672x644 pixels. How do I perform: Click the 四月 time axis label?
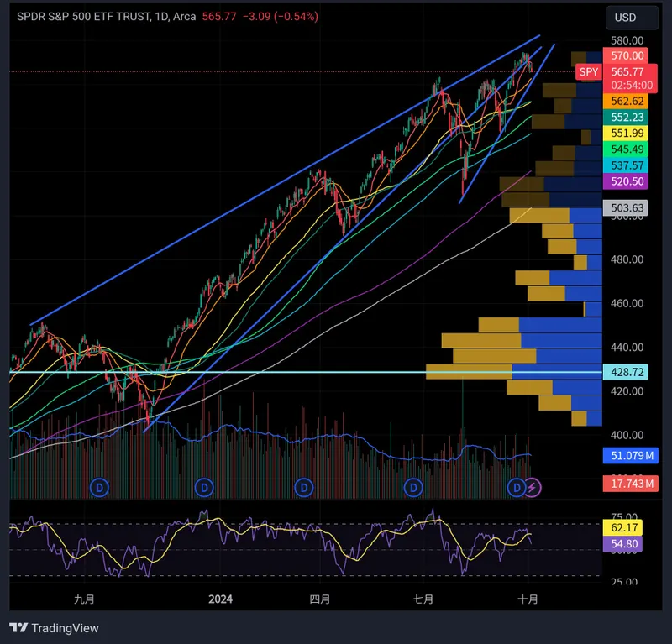pyautogui.click(x=320, y=599)
